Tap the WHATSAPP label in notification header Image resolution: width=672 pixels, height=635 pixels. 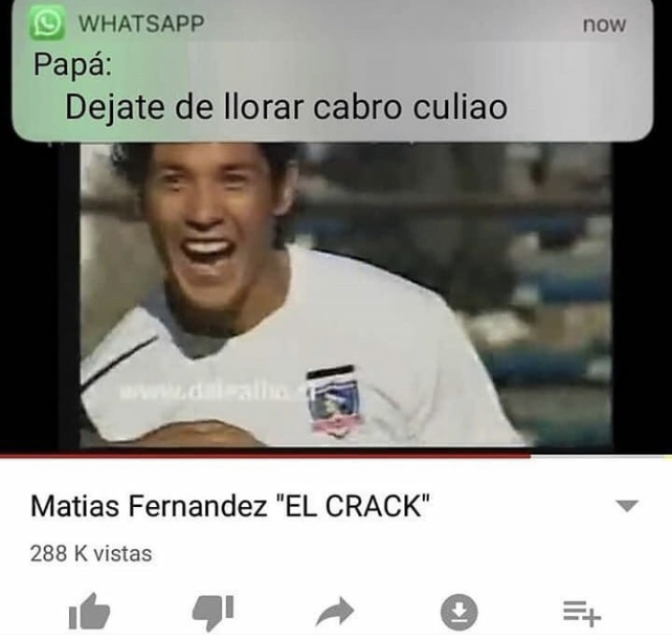tap(141, 23)
